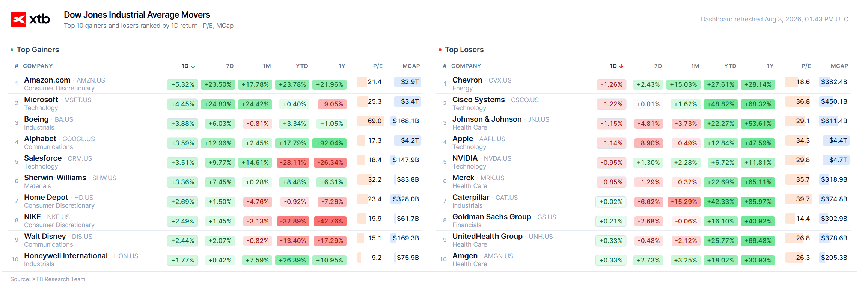
Task: Click the MSFT.US ticker label
Action: pyautogui.click(x=78, y=100)
